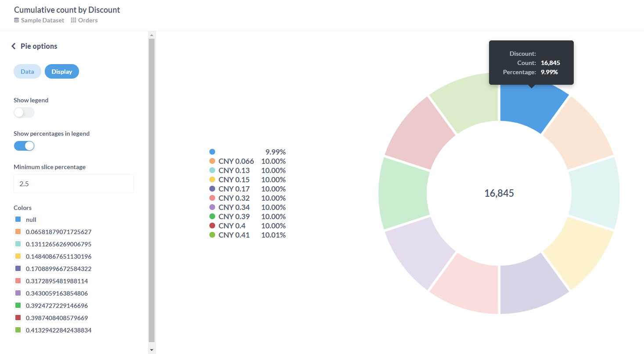The height and width of the screenshot is (354, 644).
Task: Enable the Show legend toggle
Action: click(x=24, y=112)
